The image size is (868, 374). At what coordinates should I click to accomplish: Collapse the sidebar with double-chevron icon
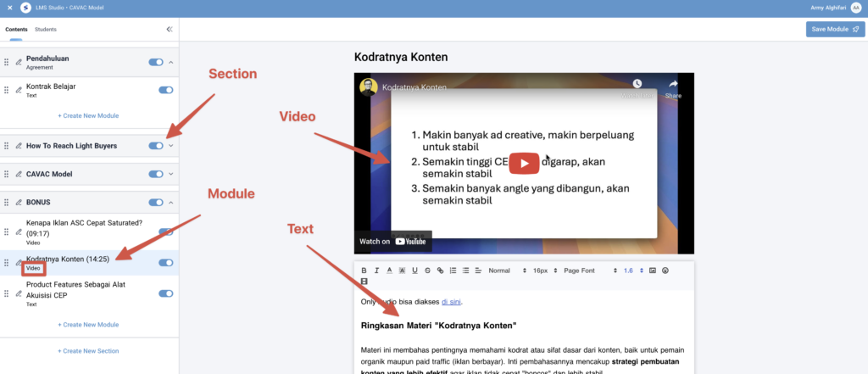(x=169, y=29)
